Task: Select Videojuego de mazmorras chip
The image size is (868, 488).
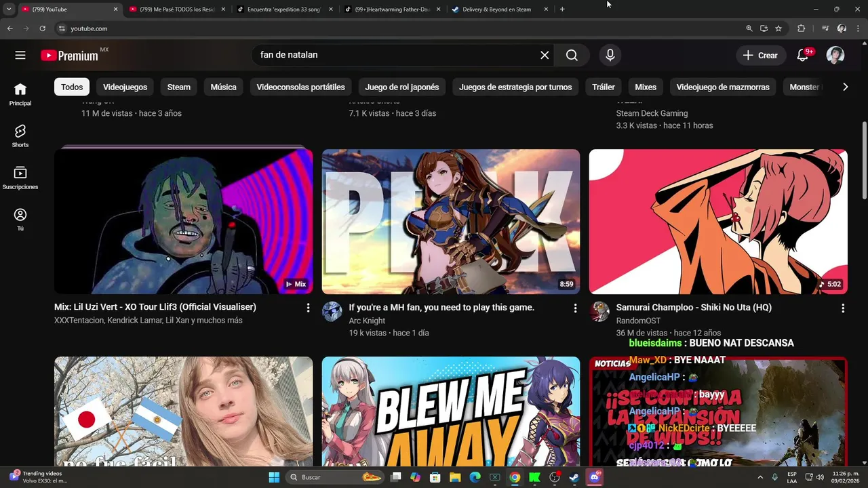Action: point(723,87)
